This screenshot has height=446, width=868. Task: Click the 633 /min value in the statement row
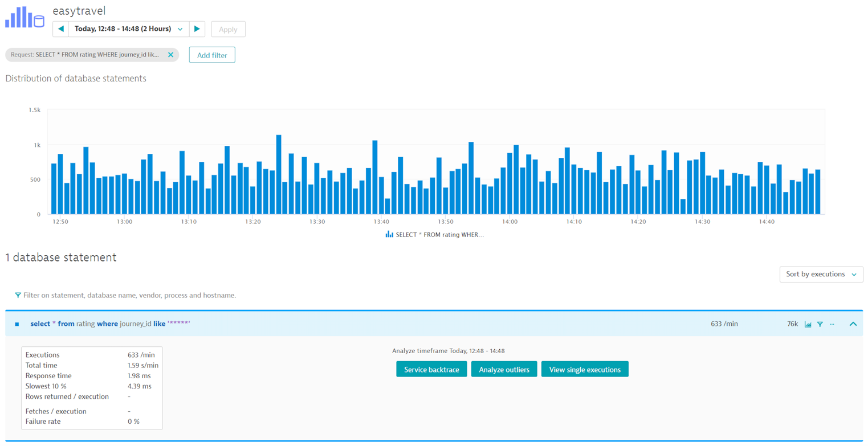[724, 324]
